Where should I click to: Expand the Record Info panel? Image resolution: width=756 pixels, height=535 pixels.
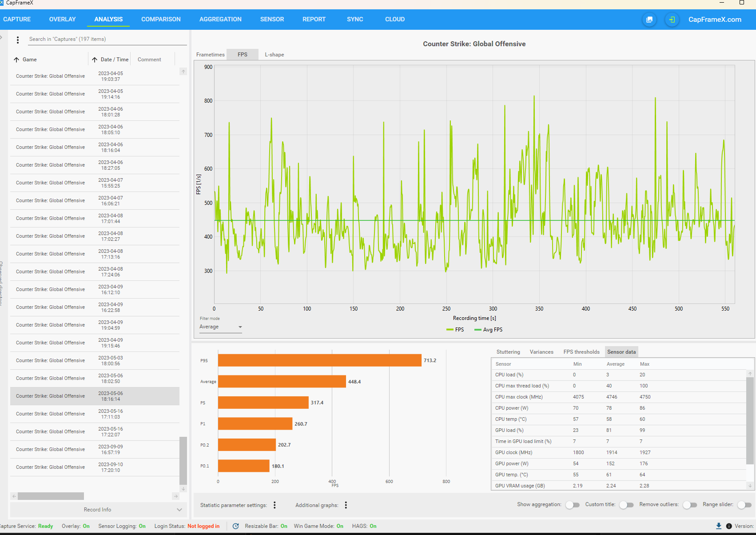click(x=98, y=510)
